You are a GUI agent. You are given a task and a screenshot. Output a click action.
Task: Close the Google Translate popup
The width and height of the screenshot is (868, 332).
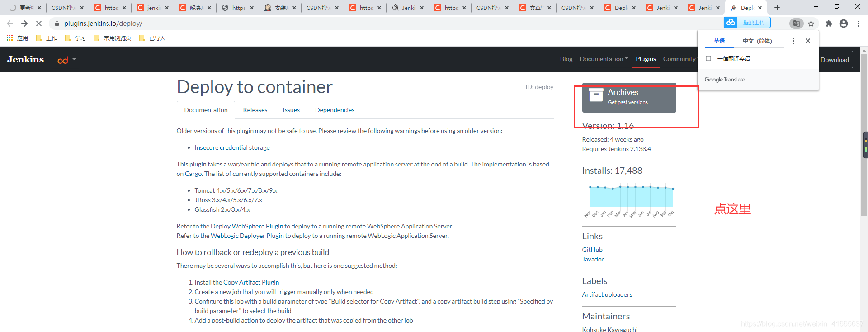point(808,41)
